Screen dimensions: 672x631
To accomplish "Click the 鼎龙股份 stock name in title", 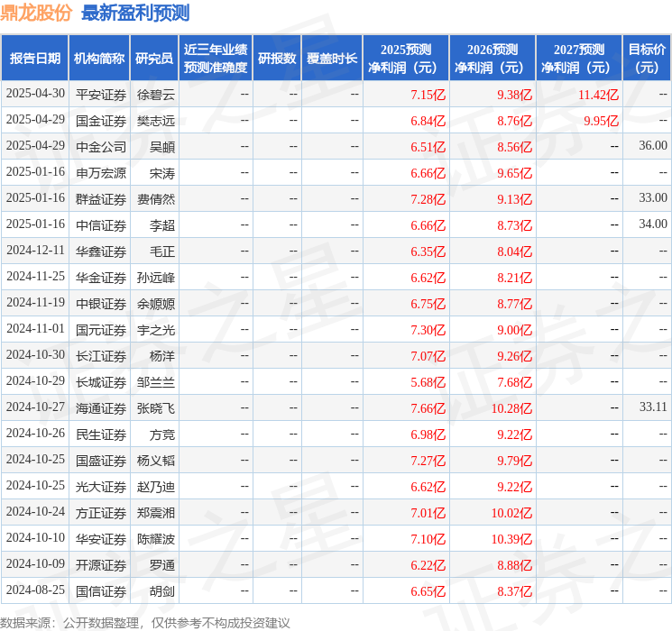I will point(37,13).
